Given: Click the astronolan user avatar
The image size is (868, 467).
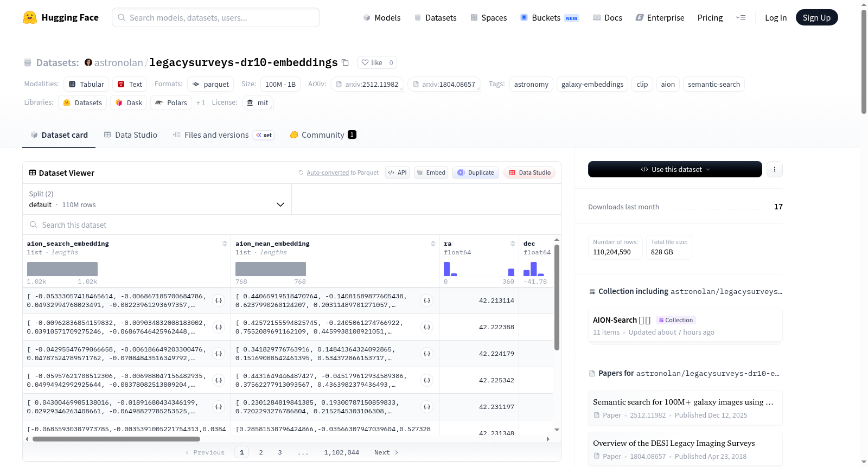Looking at the screenshot, I should pos(88,62).
